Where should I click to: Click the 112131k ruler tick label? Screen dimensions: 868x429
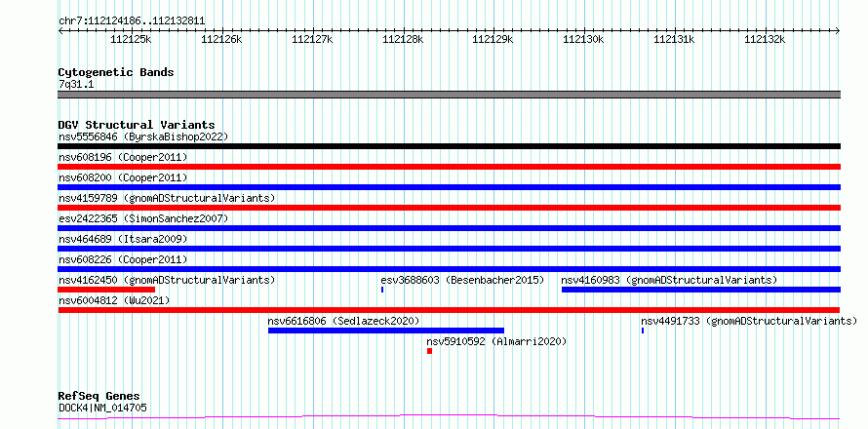tap(675, 39)
